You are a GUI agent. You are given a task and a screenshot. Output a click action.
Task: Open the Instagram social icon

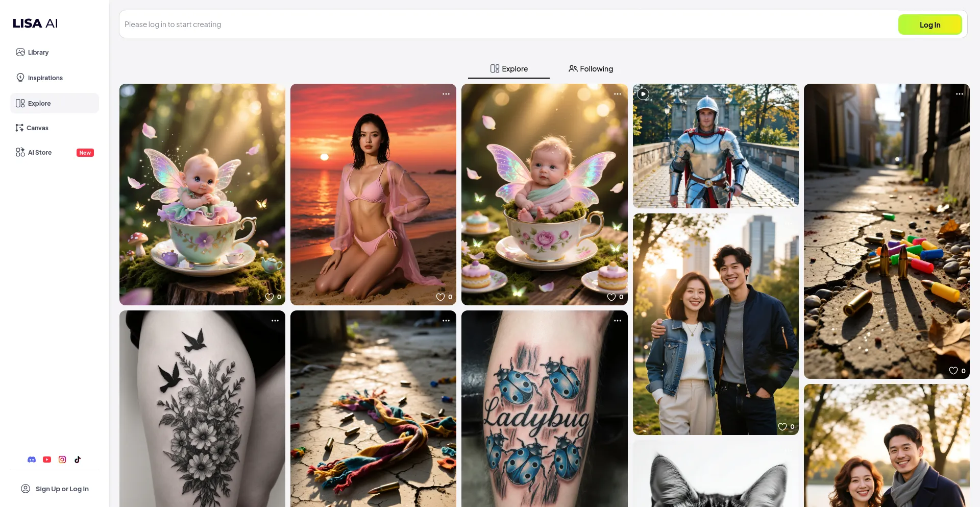62,460
